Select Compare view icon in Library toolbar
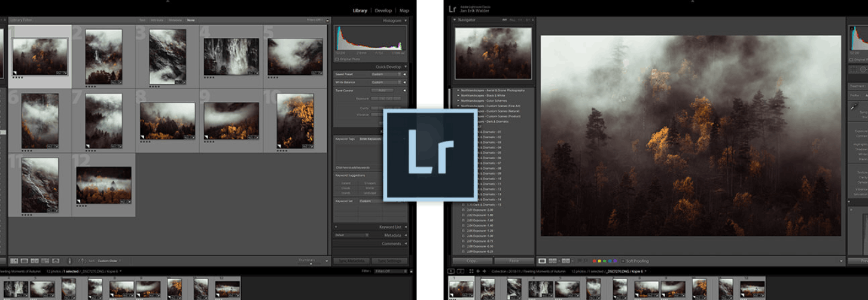This screenshot has height=300, width=868. click(x=35, y=260)
